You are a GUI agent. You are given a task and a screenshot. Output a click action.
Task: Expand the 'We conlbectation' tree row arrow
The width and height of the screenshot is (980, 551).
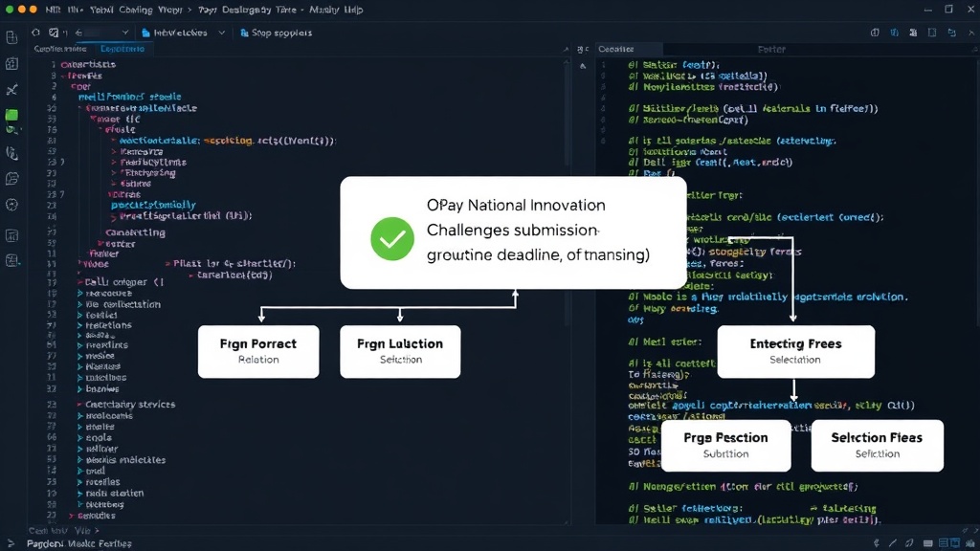tap(80, 304)
